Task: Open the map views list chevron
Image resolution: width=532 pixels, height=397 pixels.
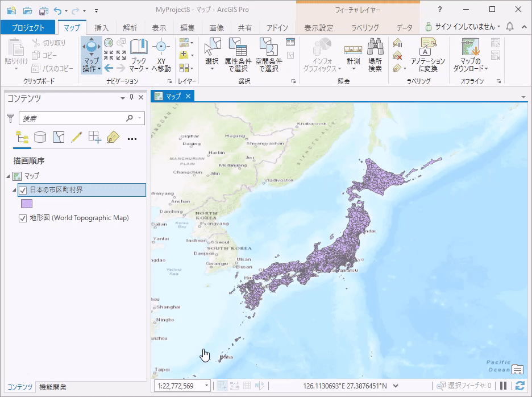Action: point(523,97)
